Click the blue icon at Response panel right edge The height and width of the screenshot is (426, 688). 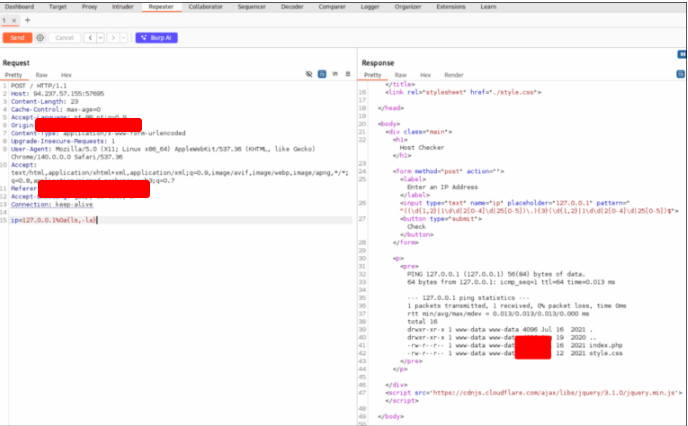coord(682,75)
